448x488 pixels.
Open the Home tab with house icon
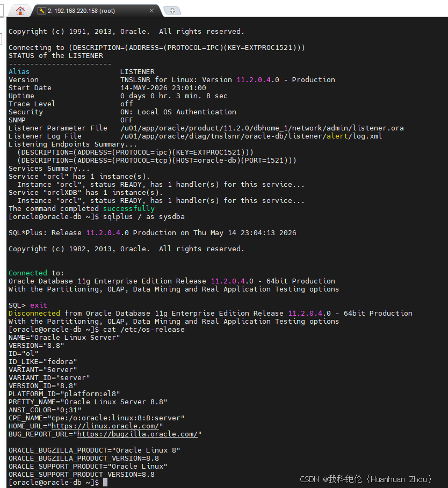(x=20, y=11)
